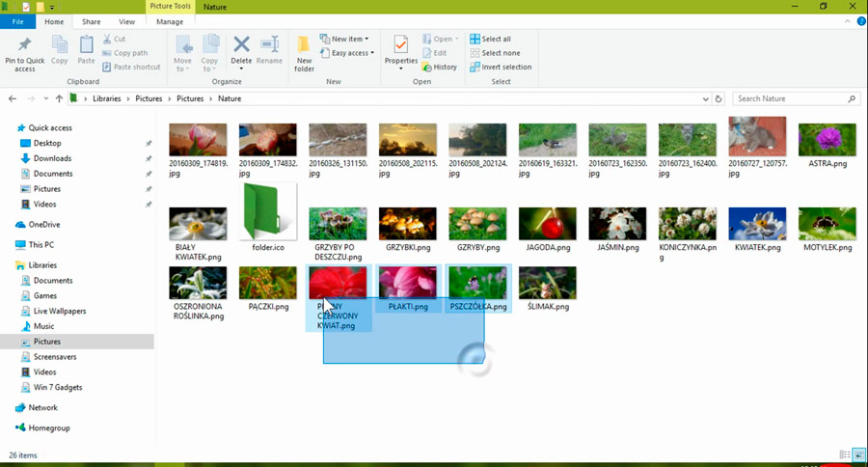Select the GRZYBKI.png thumbnail
868x467 pixels.
click(x=407, y=224)
